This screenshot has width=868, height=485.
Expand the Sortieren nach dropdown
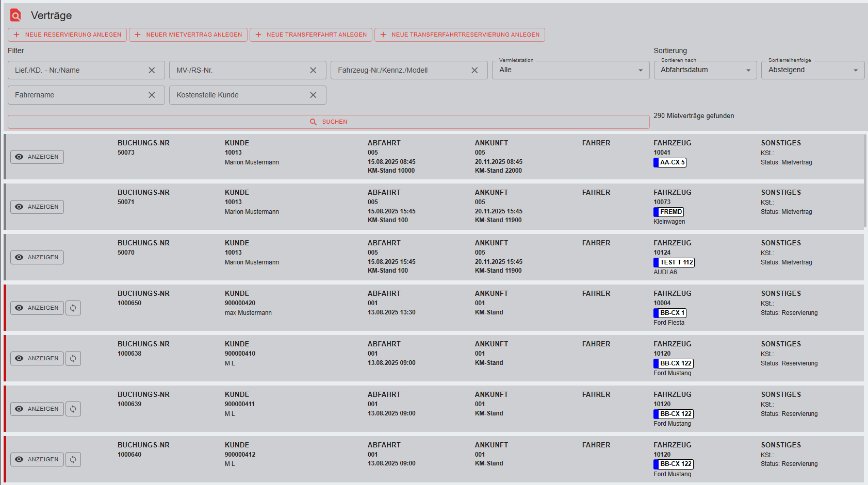tap(705, 70)
